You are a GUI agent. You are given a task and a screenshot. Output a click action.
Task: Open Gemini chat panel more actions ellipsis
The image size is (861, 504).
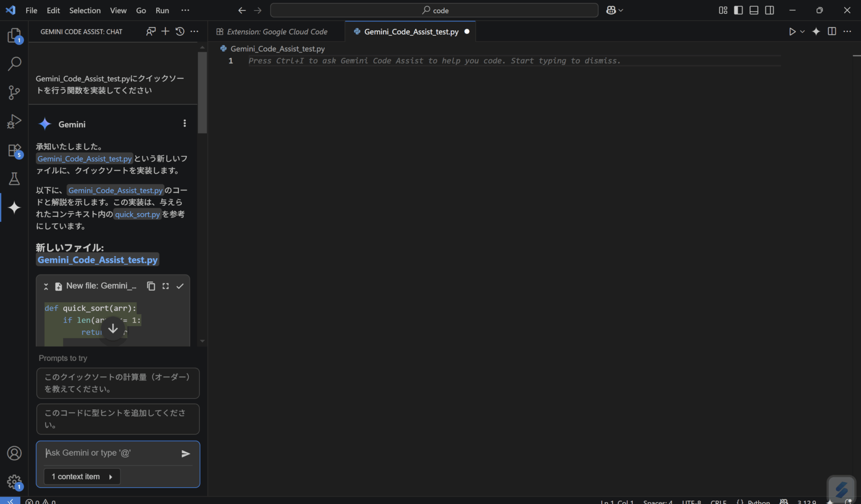[x=194, y=32]
